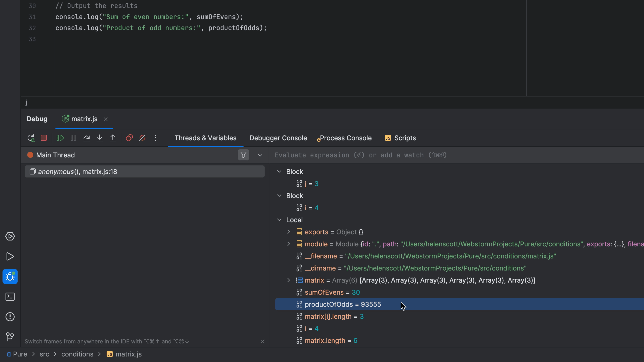The image size is (644, 362).
Task: Resume program execution with green play icon
Action: [60, 138]
